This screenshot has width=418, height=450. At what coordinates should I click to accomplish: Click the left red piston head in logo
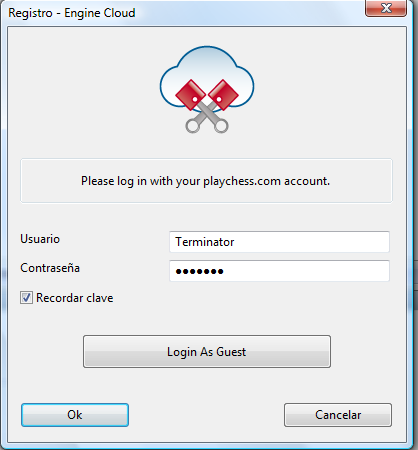191,95
